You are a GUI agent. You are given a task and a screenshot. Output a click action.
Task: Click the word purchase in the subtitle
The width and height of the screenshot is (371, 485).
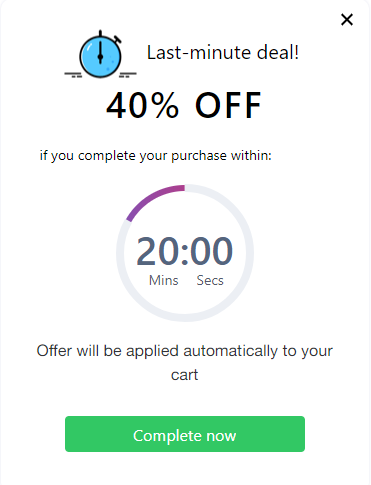(199, 156)
